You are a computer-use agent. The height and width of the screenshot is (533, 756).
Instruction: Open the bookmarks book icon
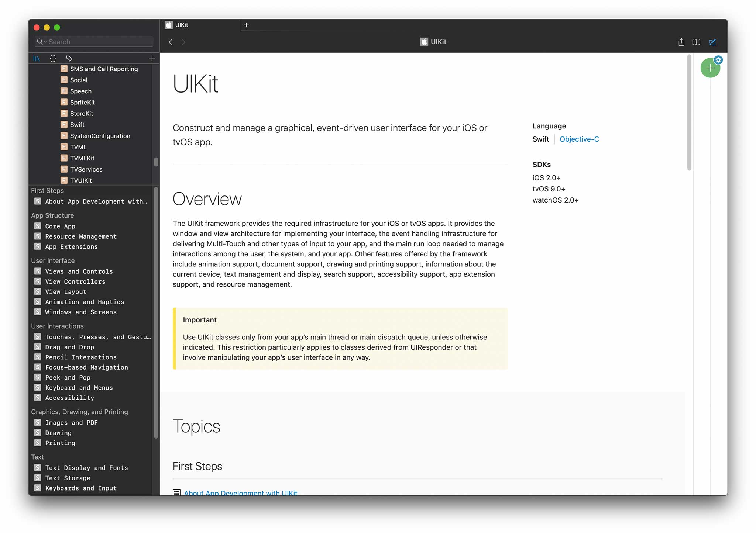696,42
